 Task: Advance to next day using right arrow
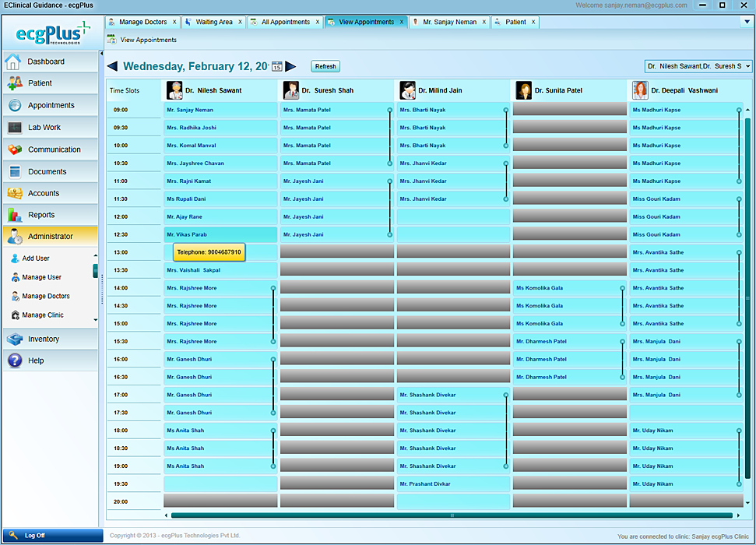[290, 66]
